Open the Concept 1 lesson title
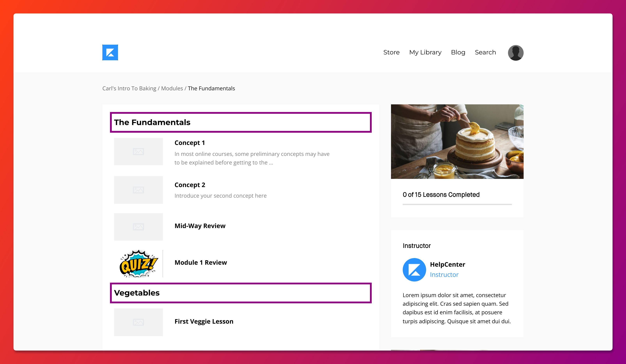The width and height of the screenshot is (626, 364). [x=190, y=143]
